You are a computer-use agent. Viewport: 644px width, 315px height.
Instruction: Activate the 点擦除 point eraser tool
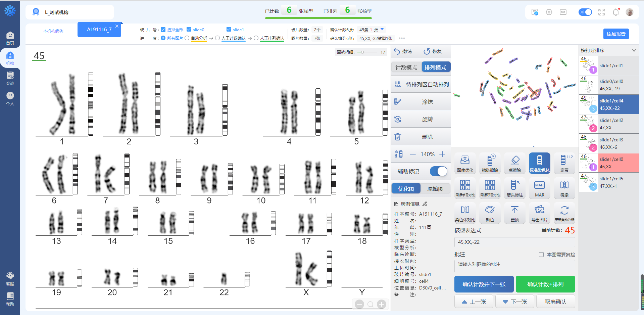coord(514,163)
